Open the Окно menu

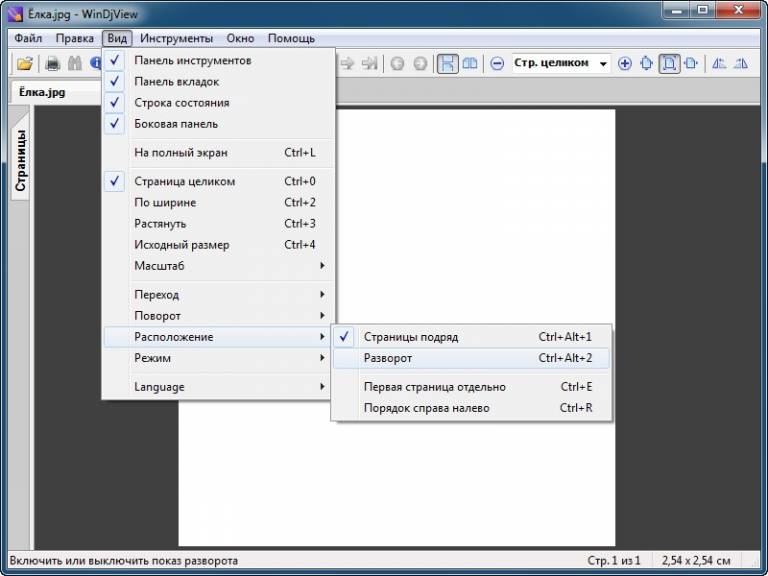[x=240, y=38]
